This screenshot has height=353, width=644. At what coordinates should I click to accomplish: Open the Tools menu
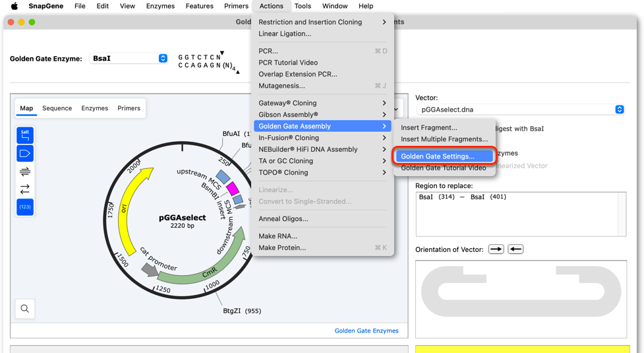(303, 6)
